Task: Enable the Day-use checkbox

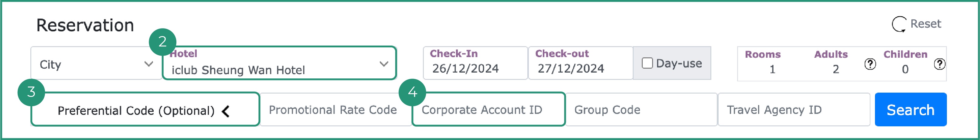Action: tap(647, 63)
